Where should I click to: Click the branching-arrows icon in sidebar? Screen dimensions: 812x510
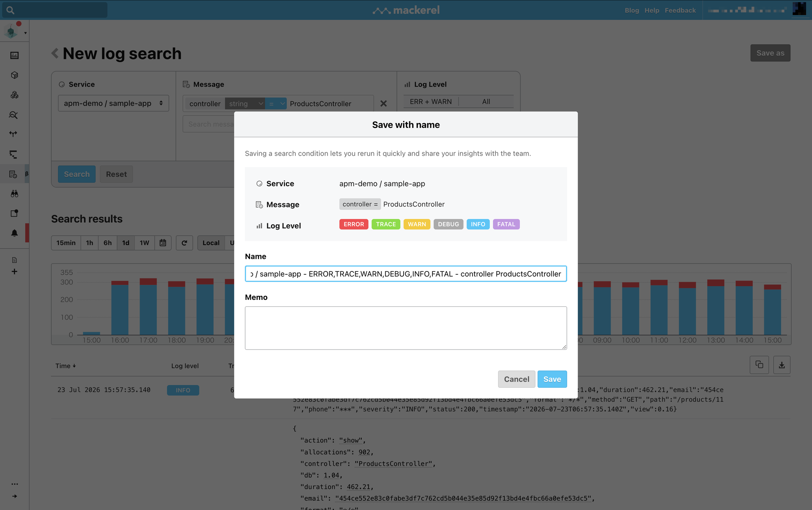pos(13,134)
